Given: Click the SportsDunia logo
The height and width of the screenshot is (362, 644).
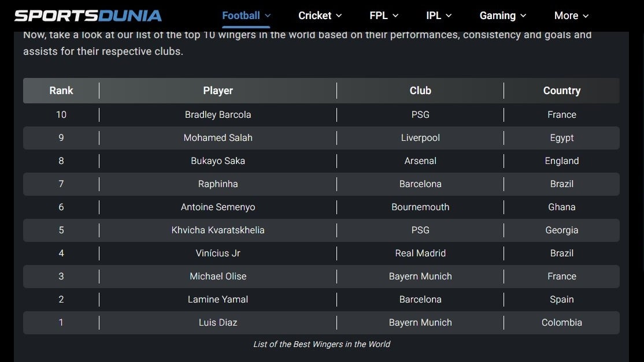Looking at the screenshot, I should pos(88,16).
